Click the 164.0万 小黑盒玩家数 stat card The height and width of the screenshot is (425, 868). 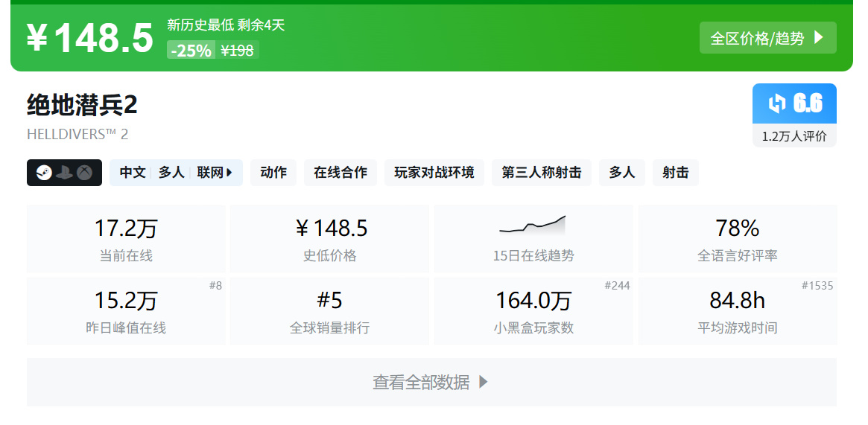533,311
